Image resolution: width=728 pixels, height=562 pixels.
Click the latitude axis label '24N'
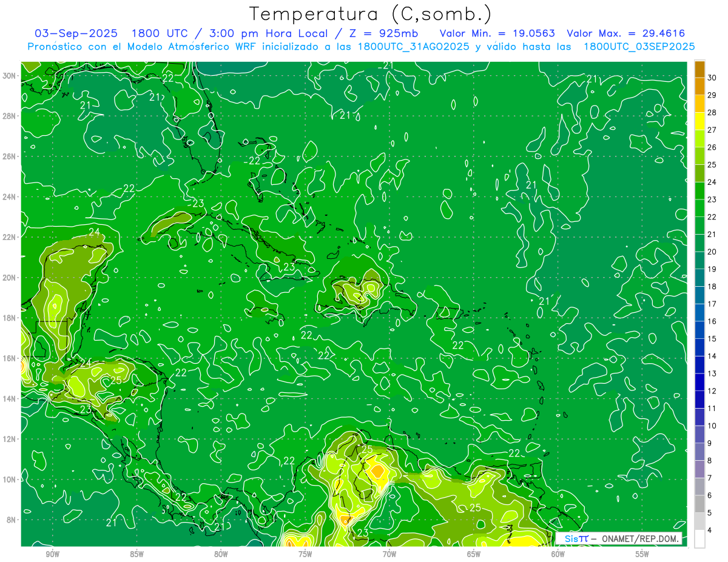click(10, 197)
